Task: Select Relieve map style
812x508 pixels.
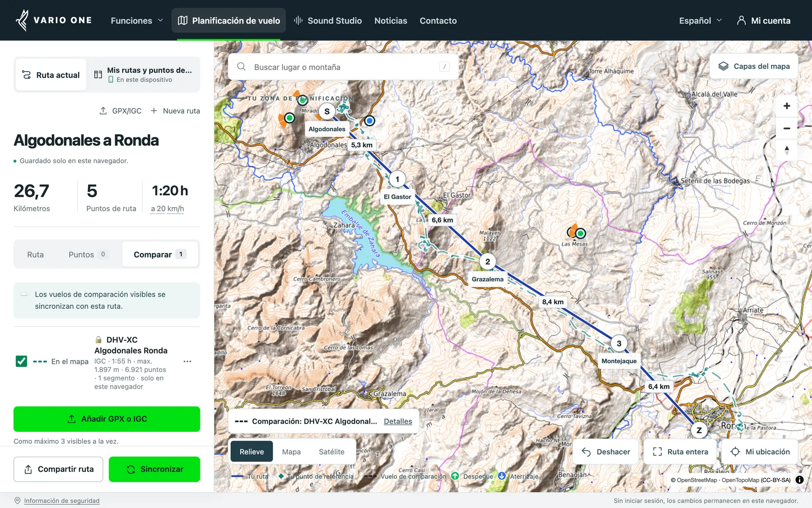Action: coord(252,452)
